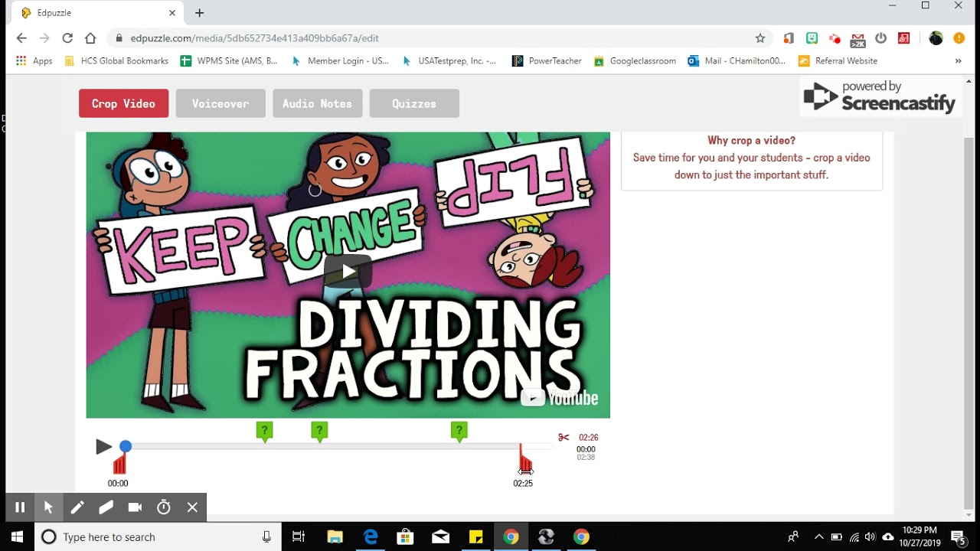This screenshot has height=551, width=980.
Task: Select the Screencastify pen tool
Action: click(77, 507)
